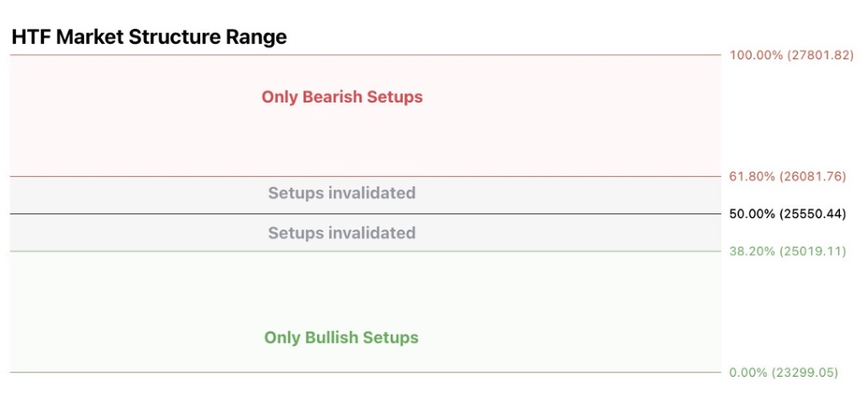Click the green 38.20% level line
This screenshot has height=398, width=868.
[x=509, y=251]
